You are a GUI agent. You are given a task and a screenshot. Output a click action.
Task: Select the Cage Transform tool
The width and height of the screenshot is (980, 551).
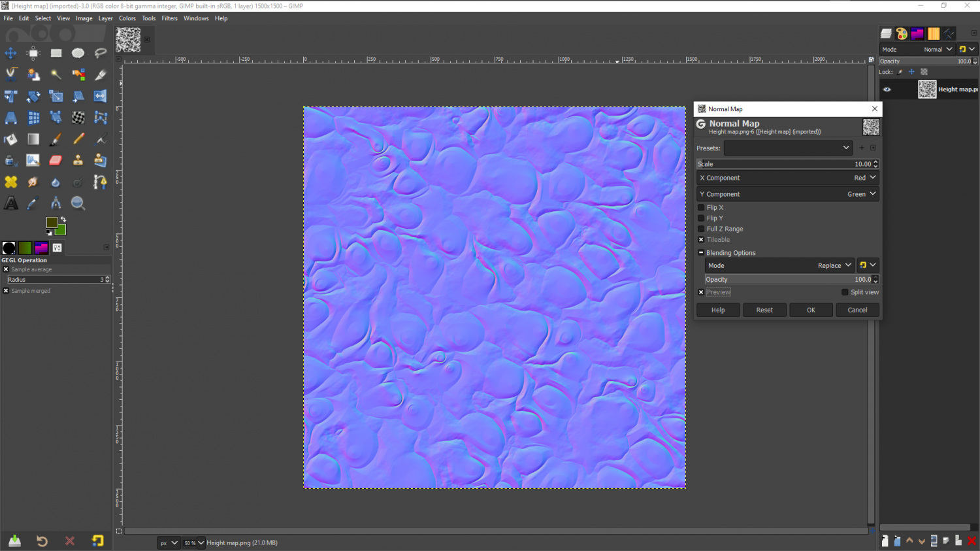point(101,118)
